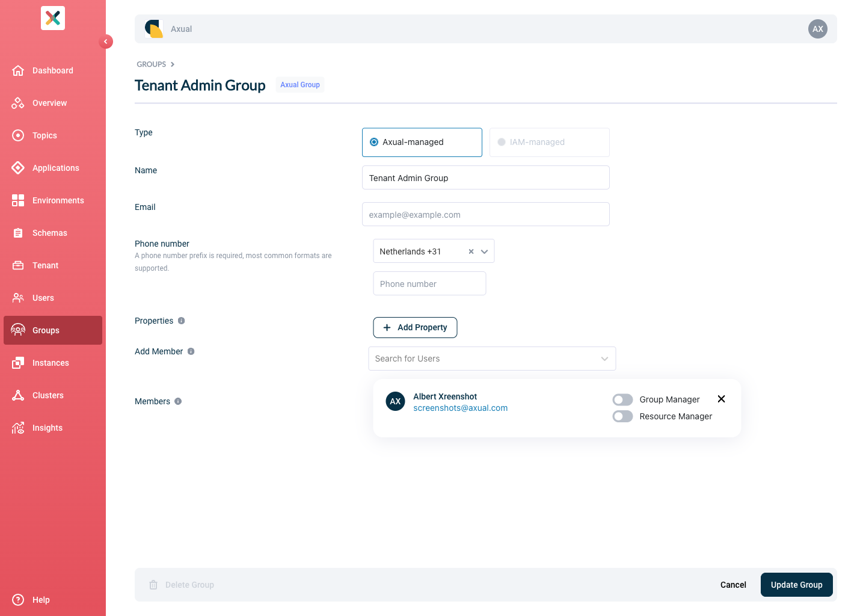Viewport: 866px width, 616px height.
Task: Click the Instances stacked squares icon
Action: tap(18, 363)
